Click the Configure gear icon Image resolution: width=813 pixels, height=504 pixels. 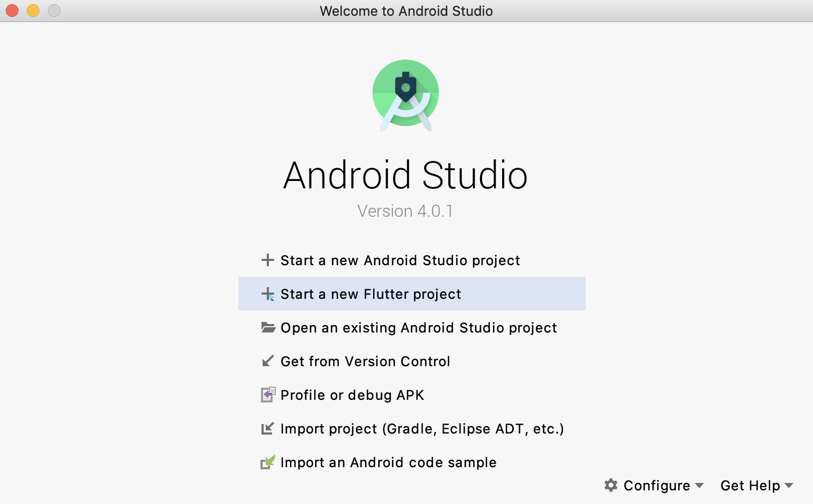610,485
